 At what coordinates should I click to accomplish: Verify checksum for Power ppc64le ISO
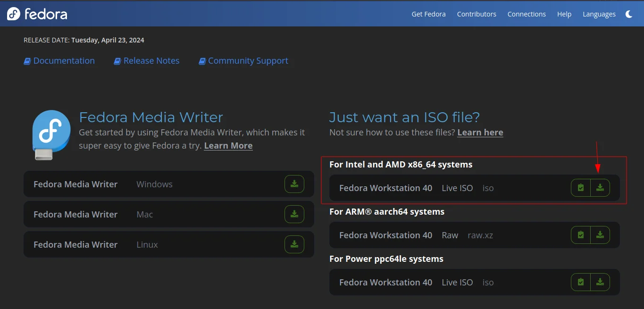(581, 282)
